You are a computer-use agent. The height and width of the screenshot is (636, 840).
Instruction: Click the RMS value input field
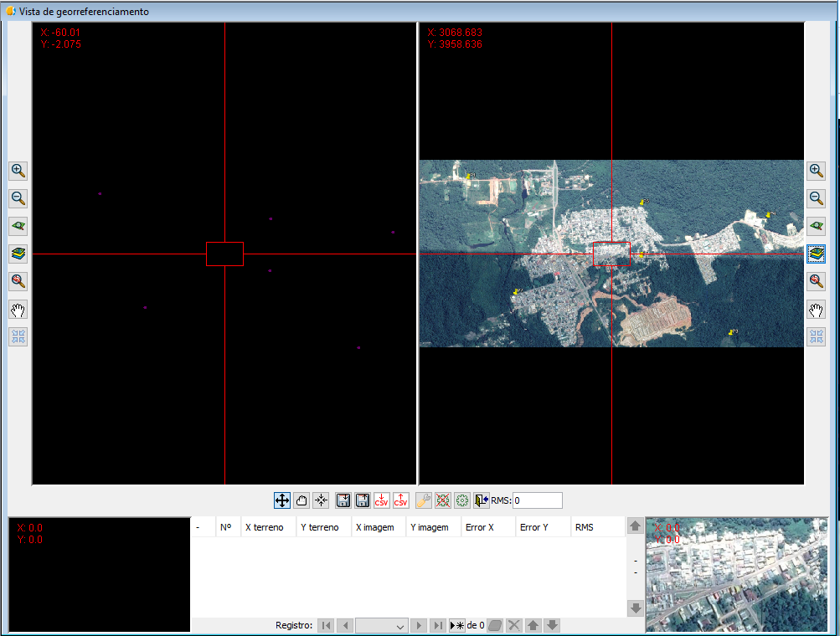coord(537,500)
